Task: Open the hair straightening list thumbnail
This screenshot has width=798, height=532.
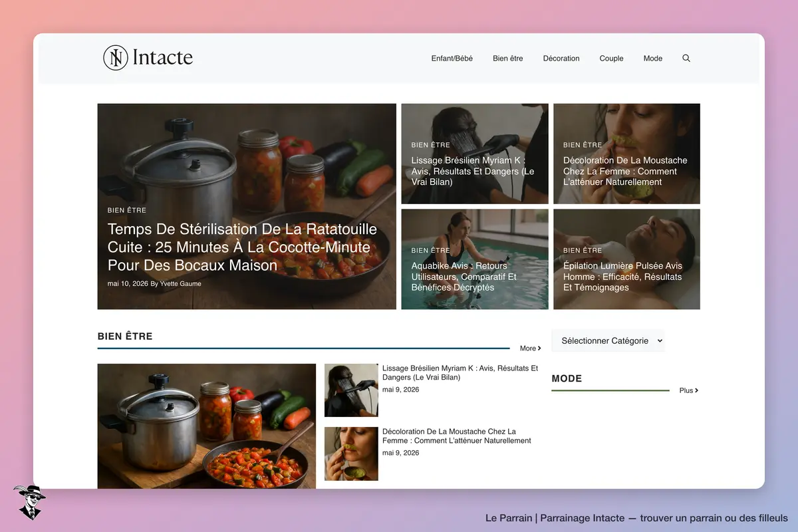Action: [x=351, y=390]
